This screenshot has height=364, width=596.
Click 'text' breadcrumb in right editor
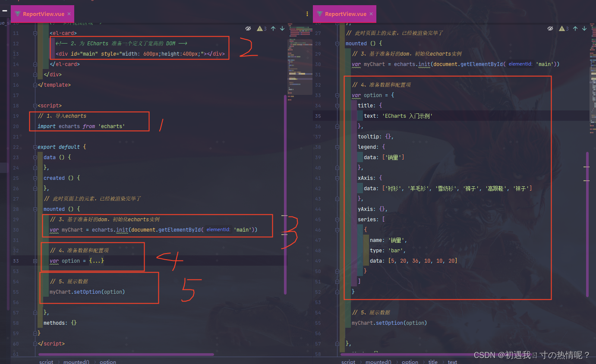tap(452, 361)
